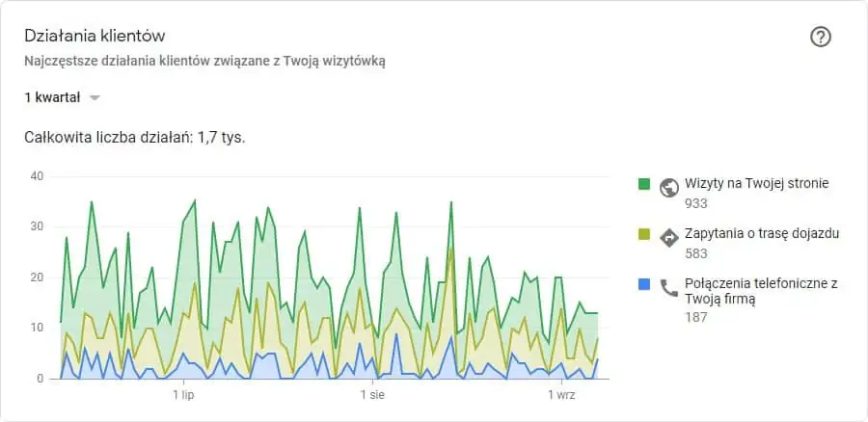This screenshot has width=868, height=422.
Task: Click the '1 wrz' date axis marker
Action: (x=562, y=395)
